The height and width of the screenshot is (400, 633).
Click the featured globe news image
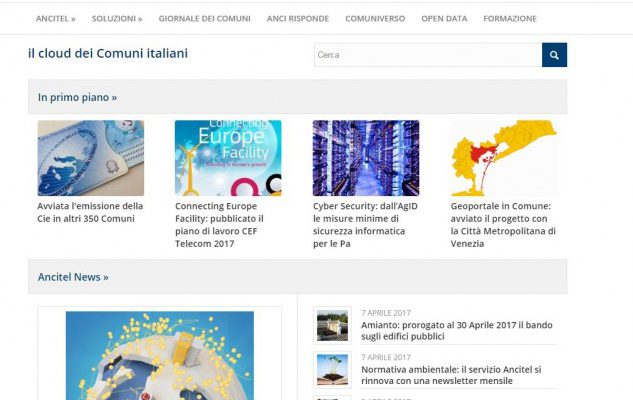(160, 356)
